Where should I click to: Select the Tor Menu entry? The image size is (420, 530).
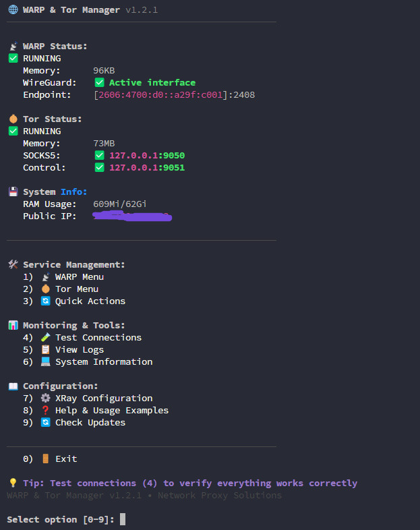(x=76, y=289)
